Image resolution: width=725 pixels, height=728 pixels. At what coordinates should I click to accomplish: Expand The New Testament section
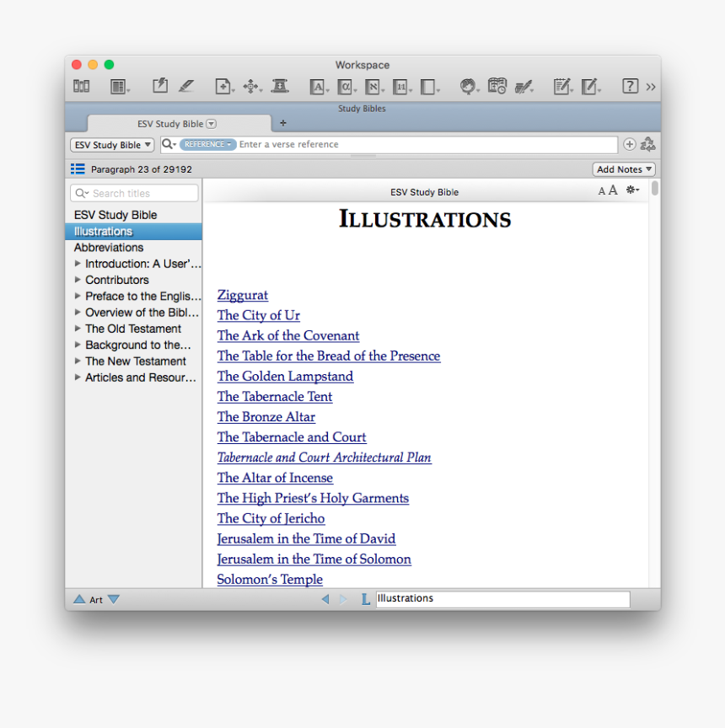pos(78,361)
